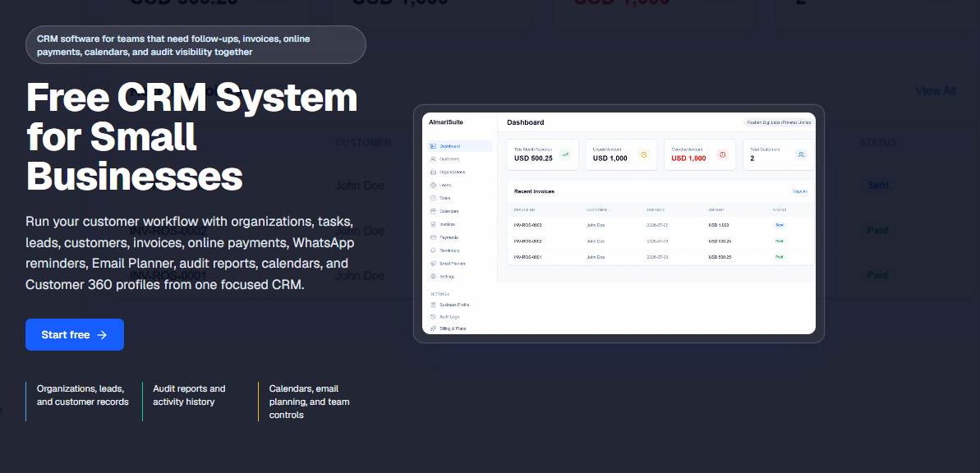
Task: Click the Invoices document icon in sidebar
Action: [x=433, y=224]
